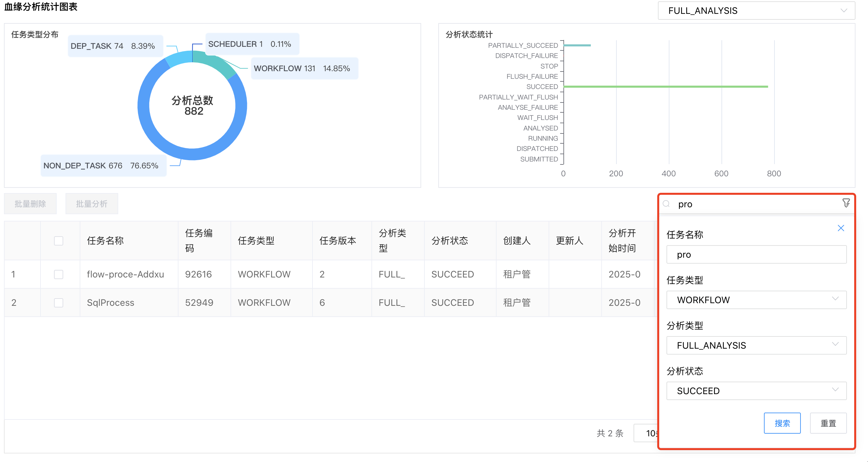
Task: Click the filter funnel icon in search bar
Action: tap(846, 203)
